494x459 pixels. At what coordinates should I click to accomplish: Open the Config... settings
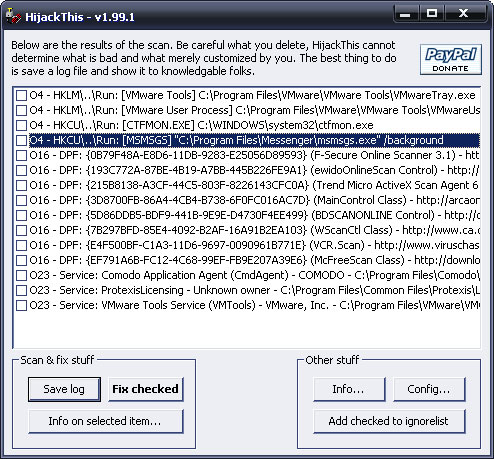429,389
